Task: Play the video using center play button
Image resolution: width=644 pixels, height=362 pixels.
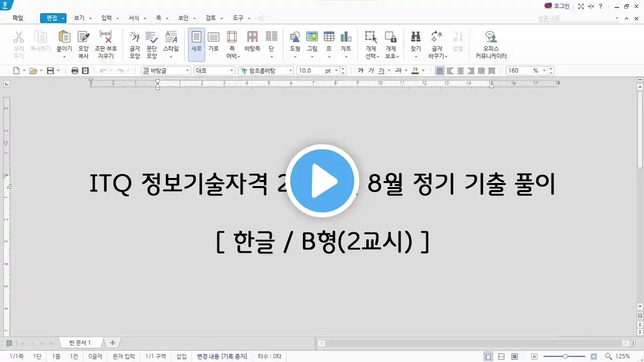Action: [x=322, y=182]
